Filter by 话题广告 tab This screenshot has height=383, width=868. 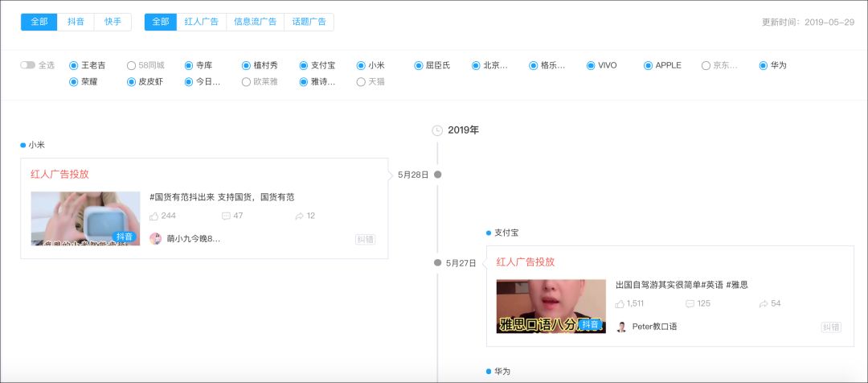pos(309,23)
